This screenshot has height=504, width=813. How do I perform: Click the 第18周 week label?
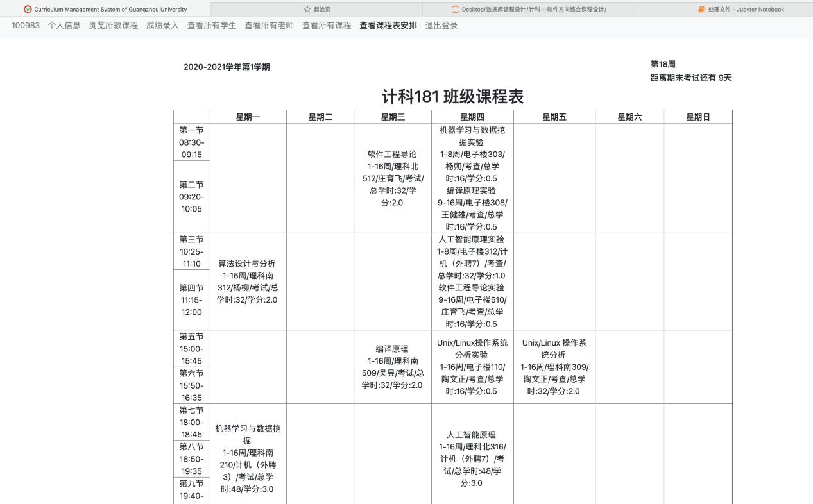click(663, 64)
